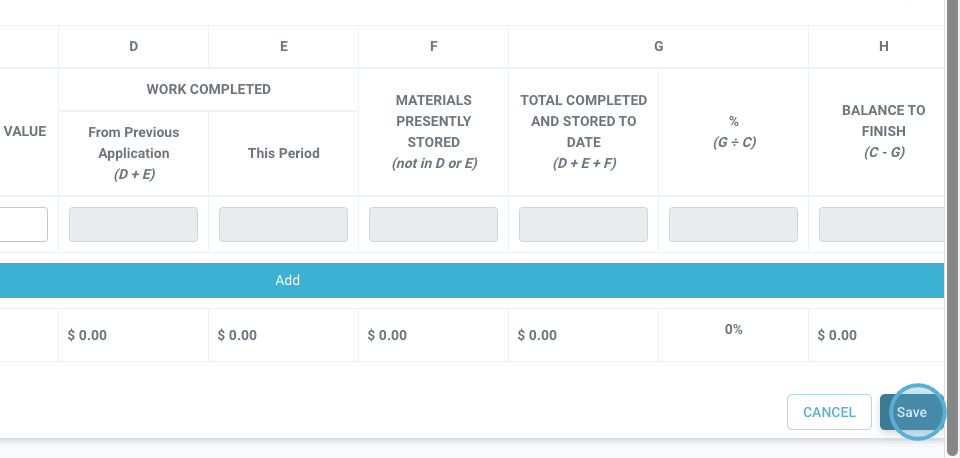
Task: Focus the Total Completed and Stored input
Action: [583, 225]
